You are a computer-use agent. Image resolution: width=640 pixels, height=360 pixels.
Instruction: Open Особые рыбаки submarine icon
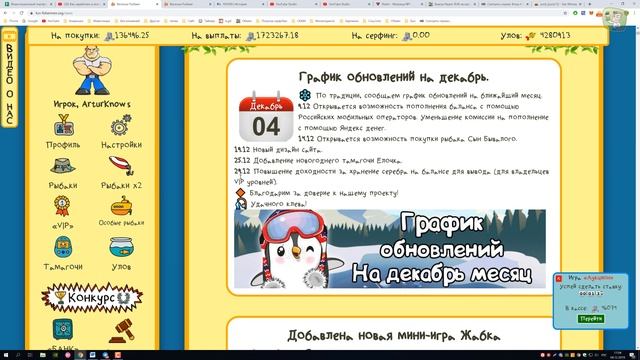click(121, 206)
